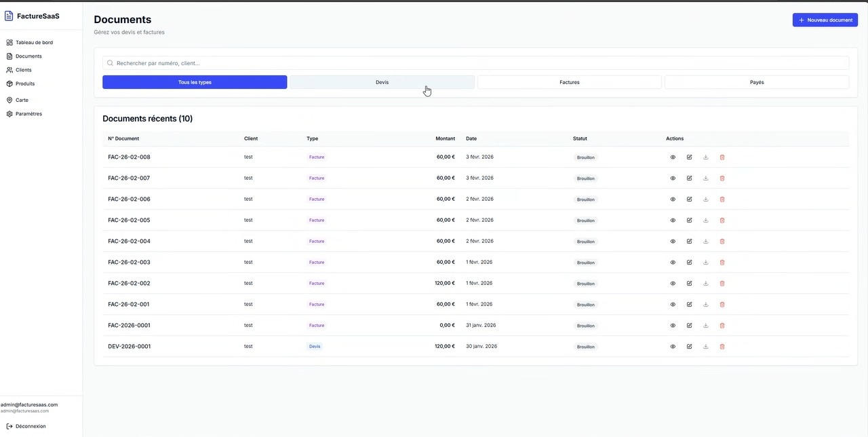Click the Déconnexion logout button

click(30, 426)
